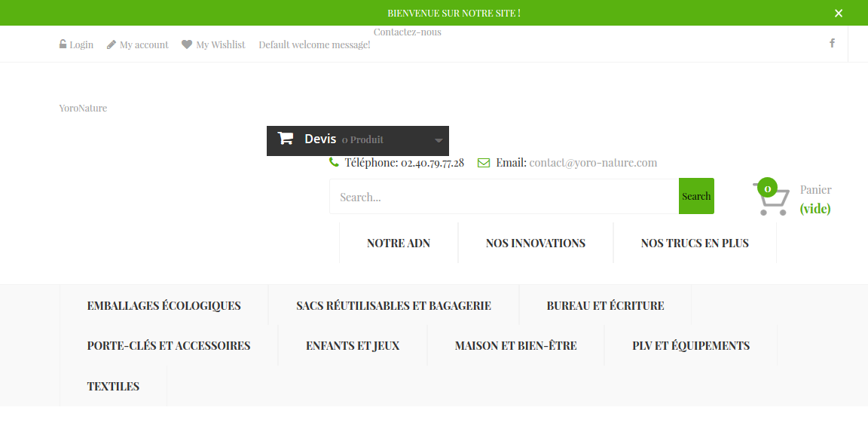868x444 pixels.
Task: Click the green phone icon
Action: [334, 161]
